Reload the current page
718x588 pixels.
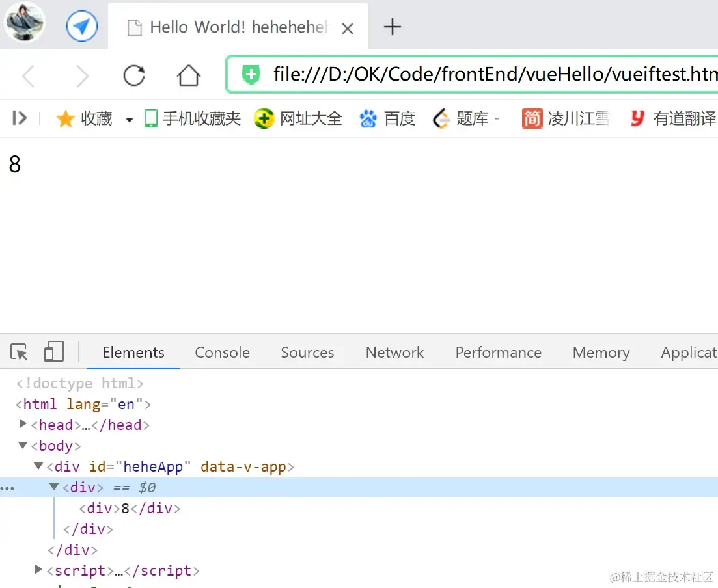[x=134, y=75]
